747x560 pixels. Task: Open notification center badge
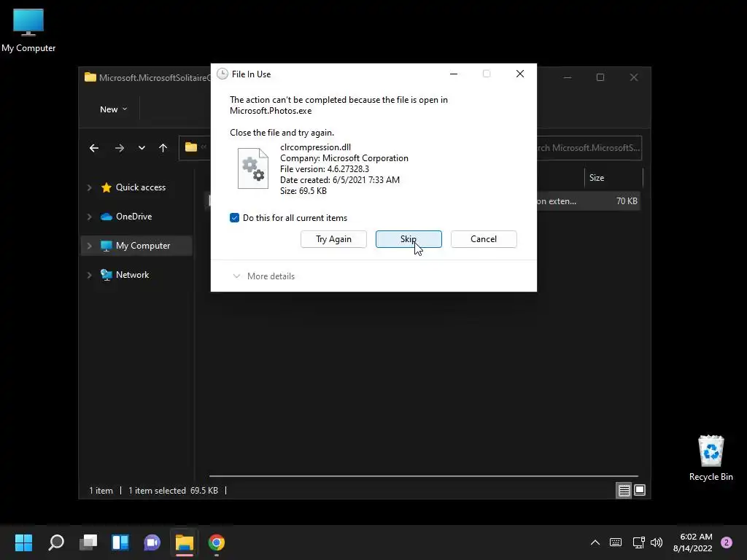pyautogui.click(x=727, y=542)
